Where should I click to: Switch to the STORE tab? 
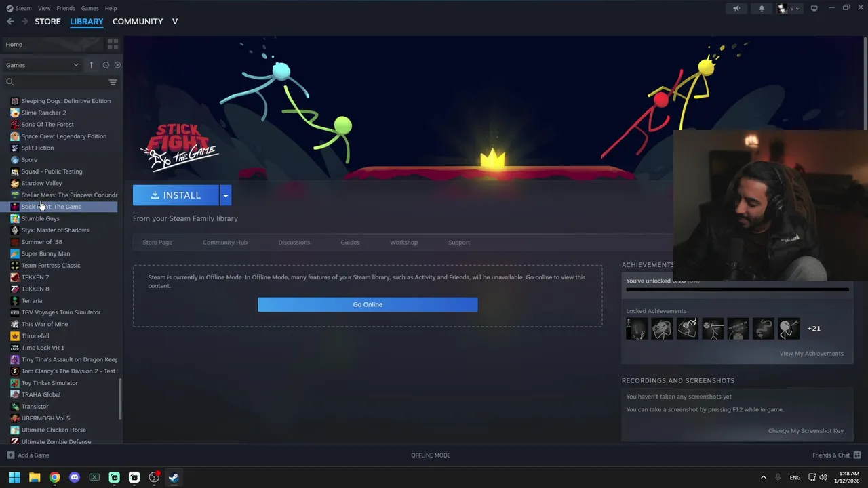click(47, 22)
